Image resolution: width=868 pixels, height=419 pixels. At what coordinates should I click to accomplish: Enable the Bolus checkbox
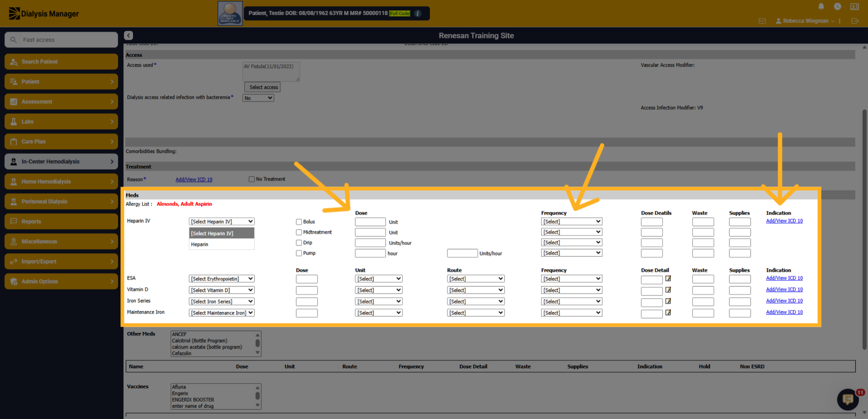(299, 222)
